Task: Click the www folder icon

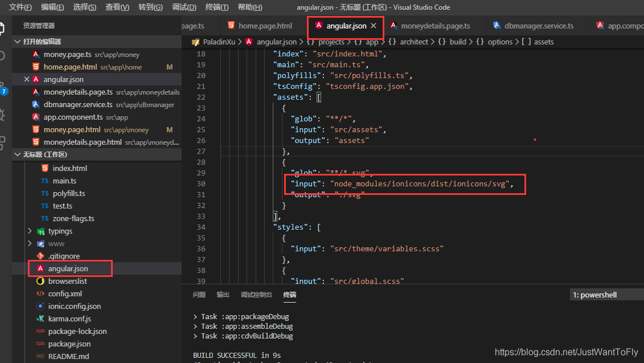Action: pyautogui.click(x=40, y=244)
